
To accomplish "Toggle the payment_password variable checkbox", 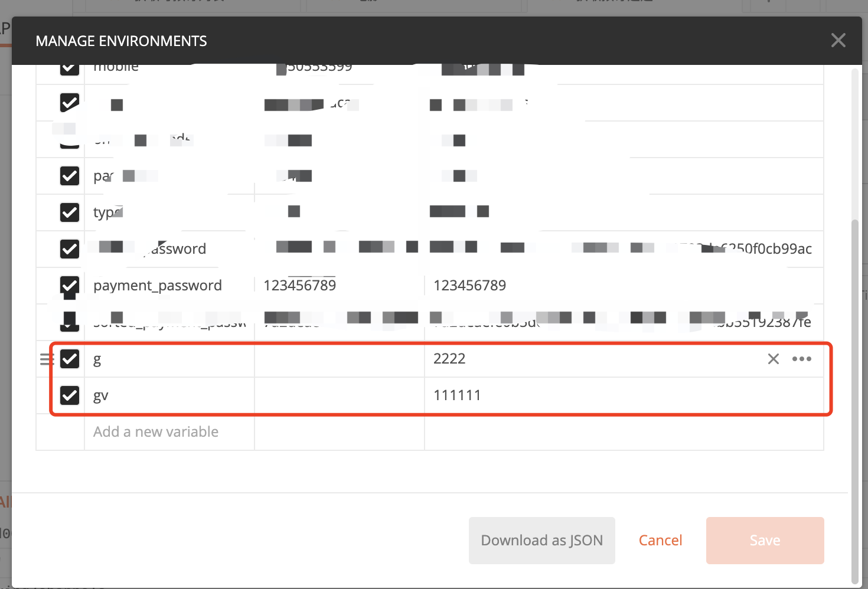I will [x=69, y=287].
